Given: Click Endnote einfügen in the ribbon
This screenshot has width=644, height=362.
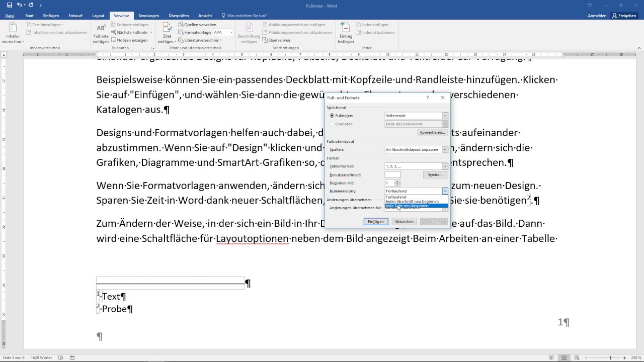Looking at the screenshot, I should pyautogui.click(x=129, y=25).
